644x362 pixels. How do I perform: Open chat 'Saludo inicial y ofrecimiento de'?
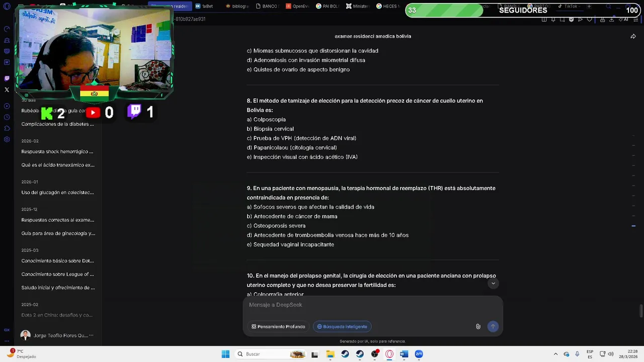pos(57,288)
